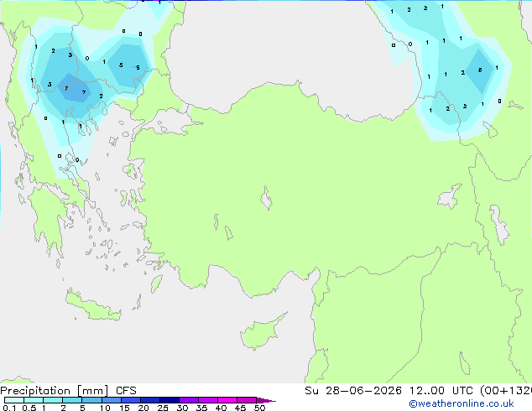Pick the 5–10 mm legend color swatch
532x411 pixels.
click(91, 400)
